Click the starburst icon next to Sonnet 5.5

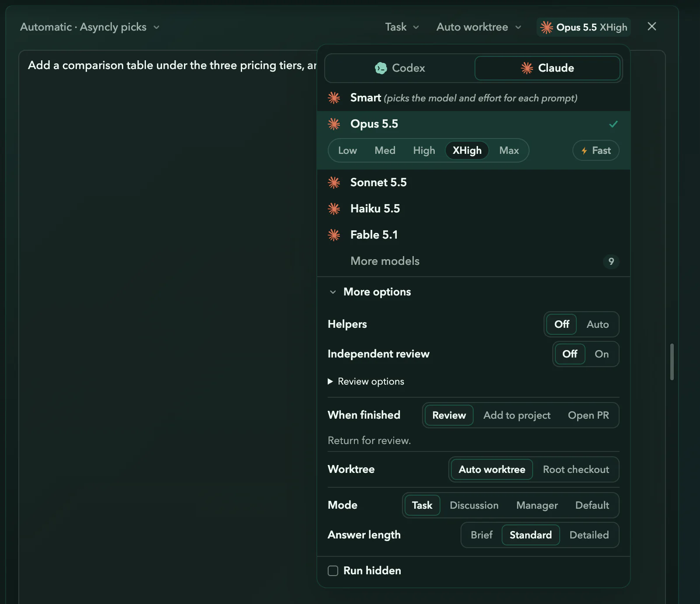(x=334, y=183)
